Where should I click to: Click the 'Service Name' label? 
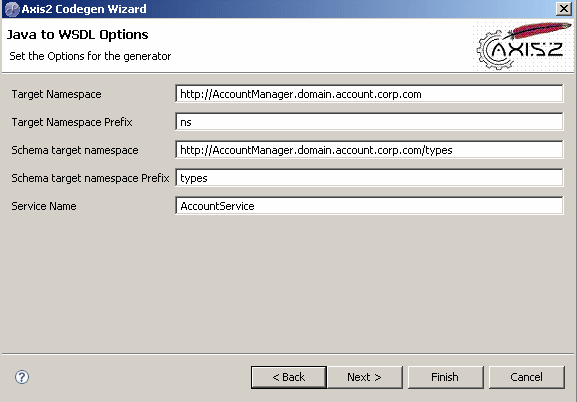tap(44, 206)
